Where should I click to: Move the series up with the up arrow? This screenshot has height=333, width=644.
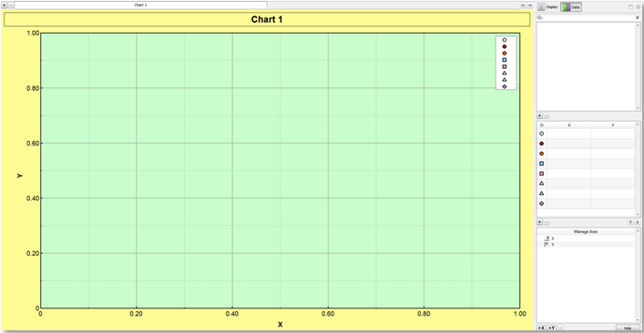tap(630, 222)
